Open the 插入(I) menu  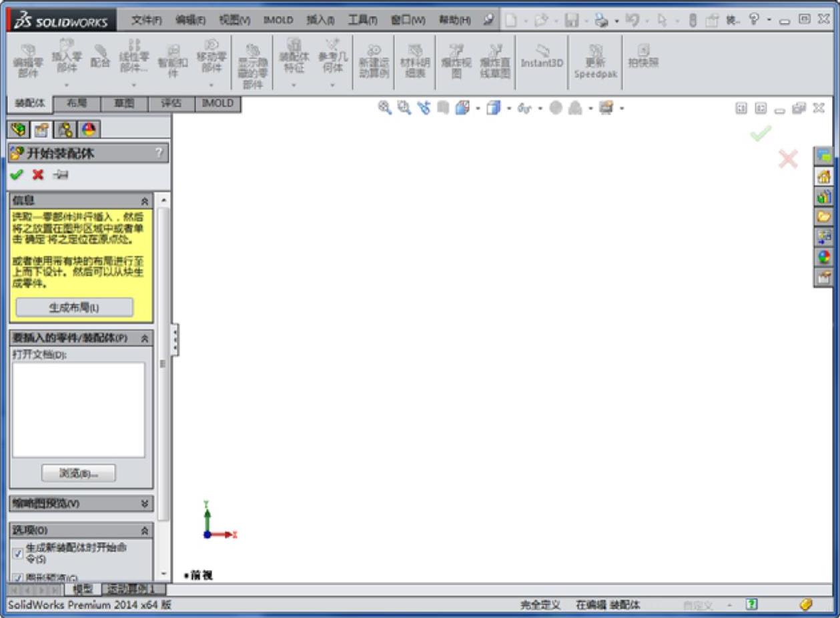[320, 21]
